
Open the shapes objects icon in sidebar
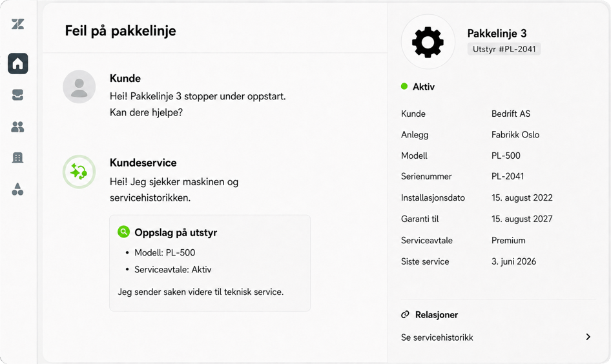[17, 189]
